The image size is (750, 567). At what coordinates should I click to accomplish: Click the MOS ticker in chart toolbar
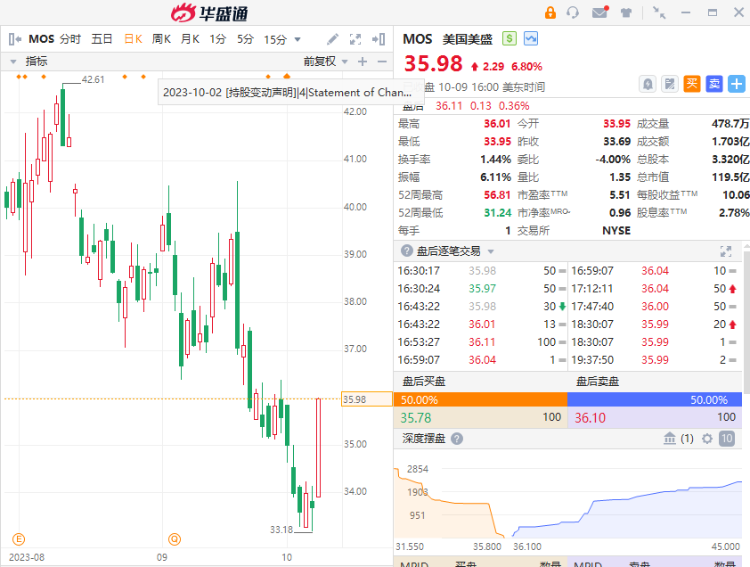tap(42, 39)
